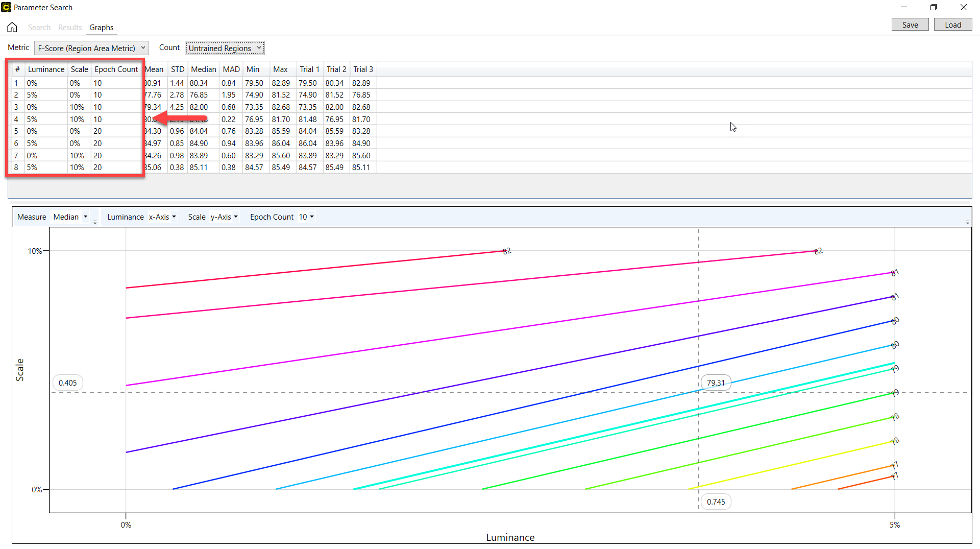
Task: Open the Measure Median dropdown
Action: (x=70, y=217)
